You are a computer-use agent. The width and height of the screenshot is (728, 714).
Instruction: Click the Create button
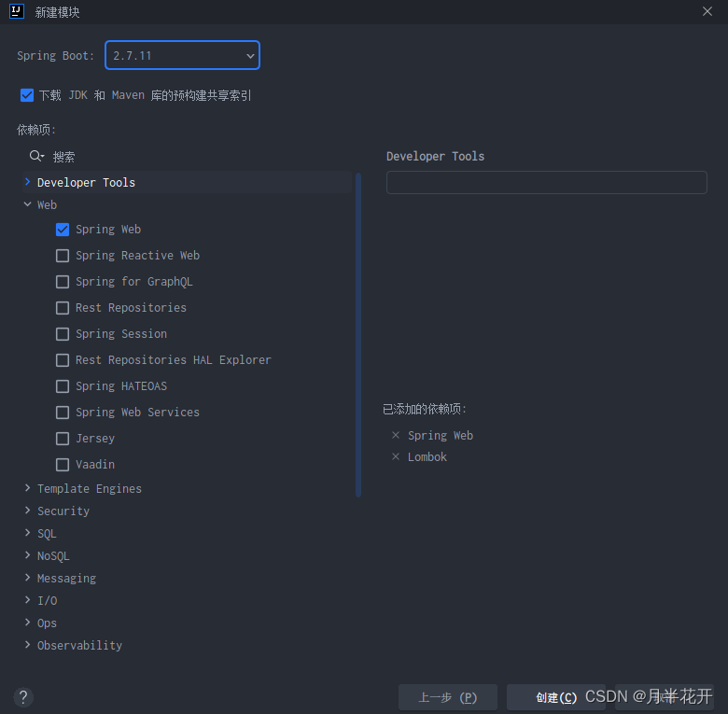pos(555,697)
